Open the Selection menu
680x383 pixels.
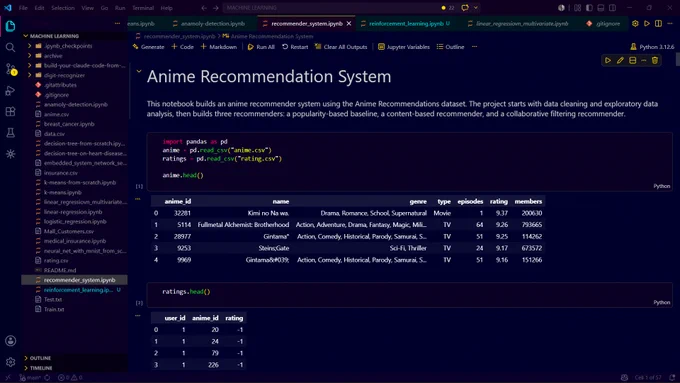click(63, 8)
